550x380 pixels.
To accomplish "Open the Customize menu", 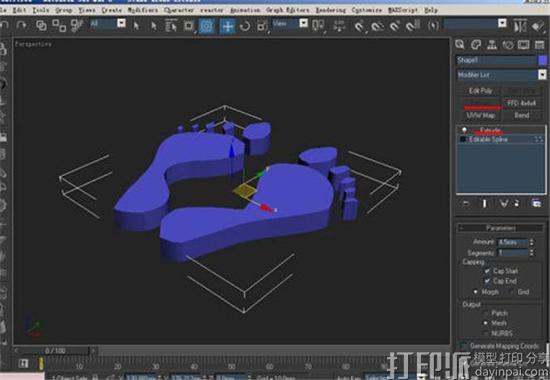I will pos(367,10).
